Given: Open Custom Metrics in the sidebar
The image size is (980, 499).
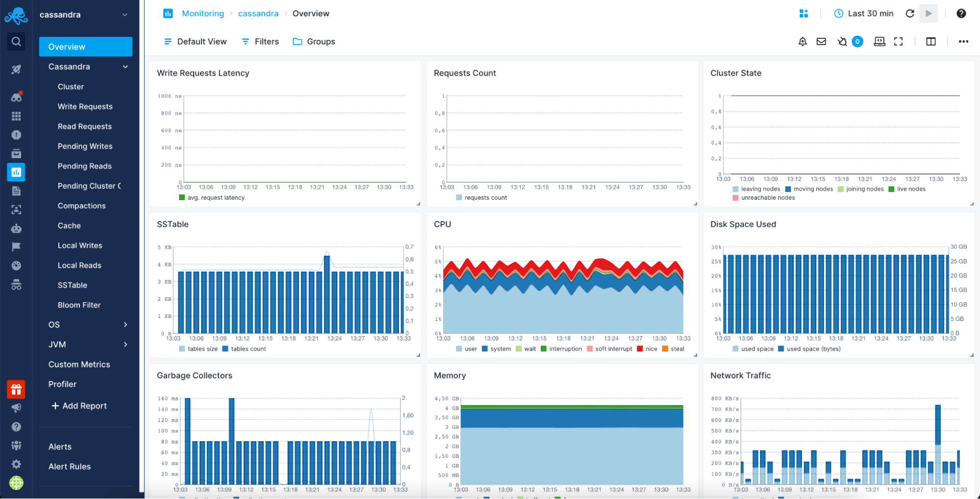Looking at the screenshot, I should pyautogui.click(x=79, y=365).
